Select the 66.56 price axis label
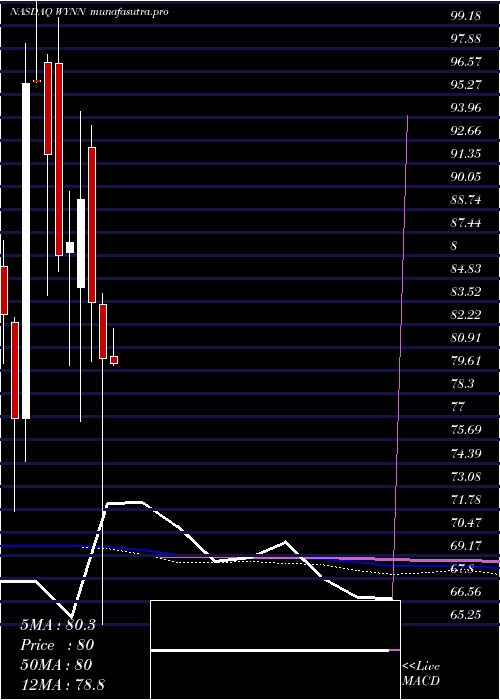 pyautogui.click(x=465, y=592)
